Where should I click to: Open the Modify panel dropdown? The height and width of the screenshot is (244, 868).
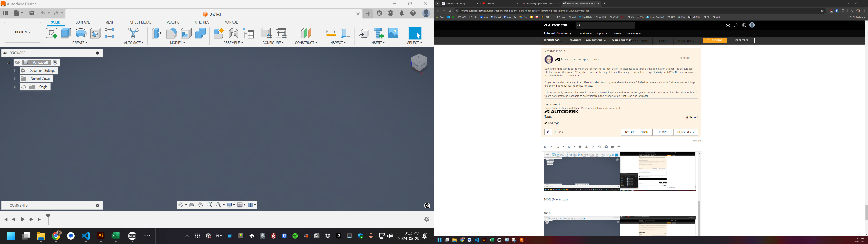point(177,43)
